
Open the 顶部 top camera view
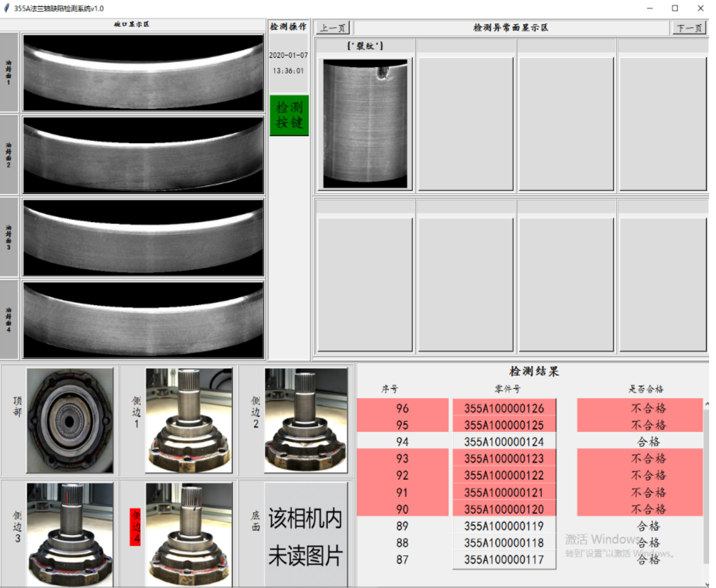(70, 420)
